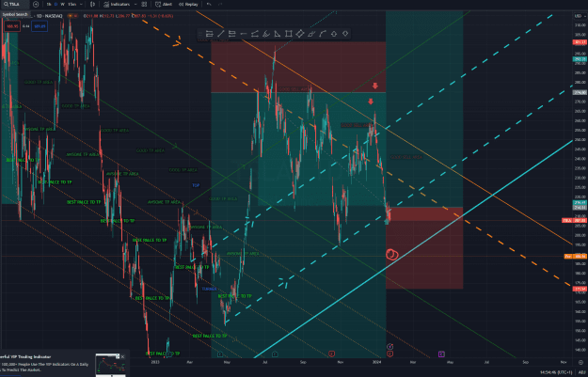Select the blue TOP text label

pos(196,185)
